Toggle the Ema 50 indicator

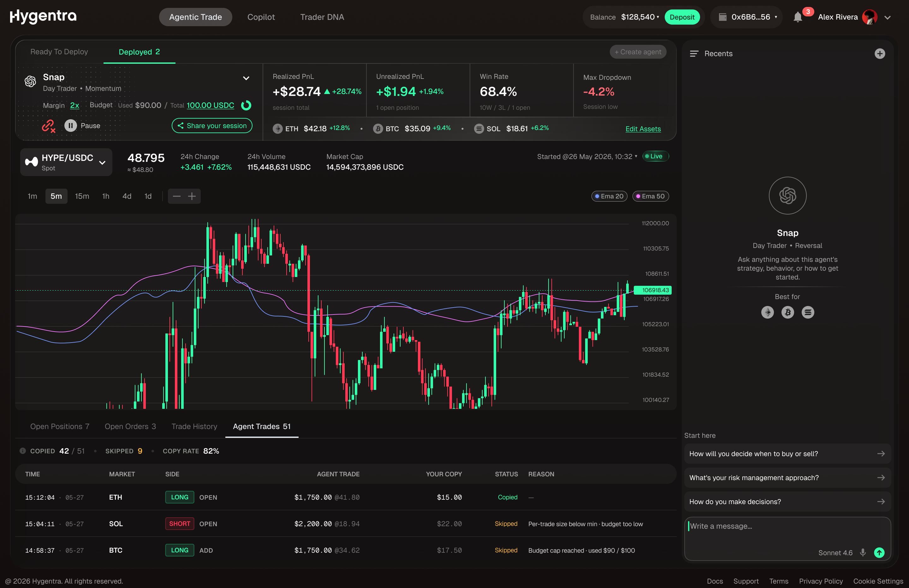point(650,196)
